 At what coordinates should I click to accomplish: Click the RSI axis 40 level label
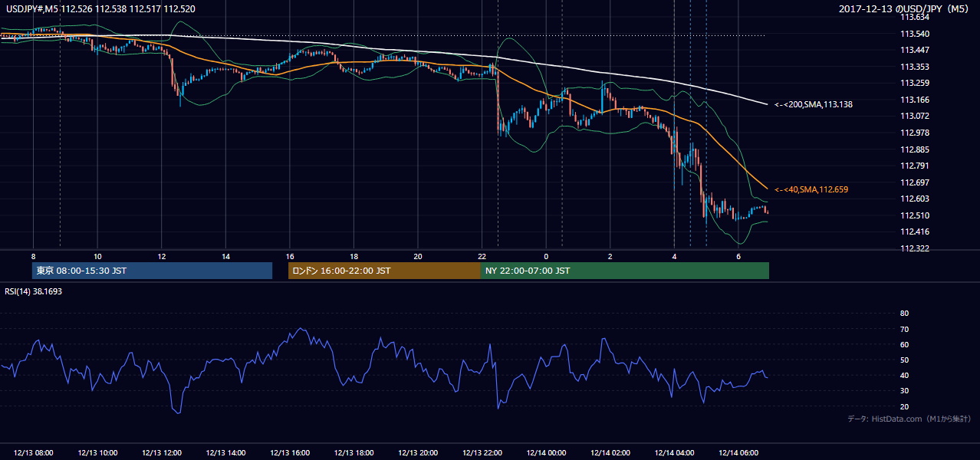(904, 375)
